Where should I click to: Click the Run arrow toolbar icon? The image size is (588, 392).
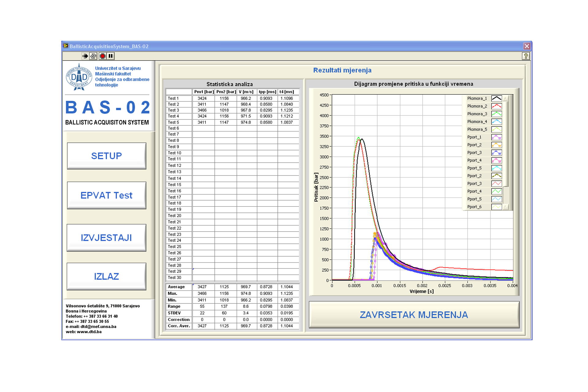point(85,56)
